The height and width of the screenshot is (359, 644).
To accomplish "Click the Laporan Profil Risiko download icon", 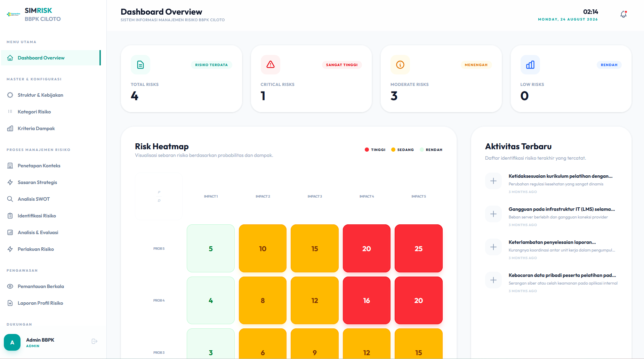I will (x=10, y=303).
